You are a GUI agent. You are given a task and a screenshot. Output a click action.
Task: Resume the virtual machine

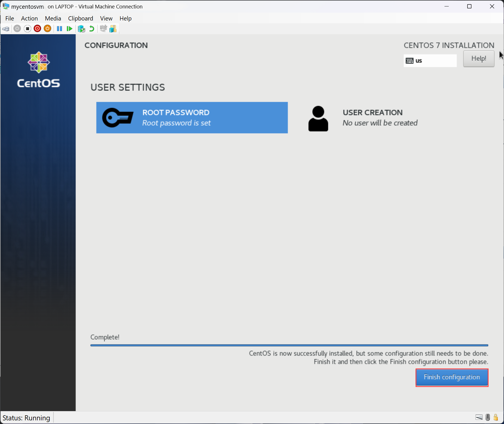click(x=70, y=28)
